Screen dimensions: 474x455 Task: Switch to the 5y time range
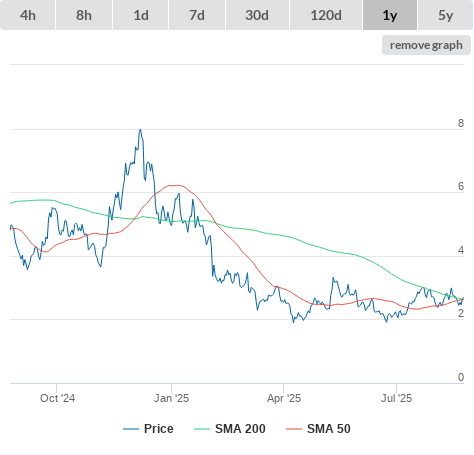tap(446, 15)
